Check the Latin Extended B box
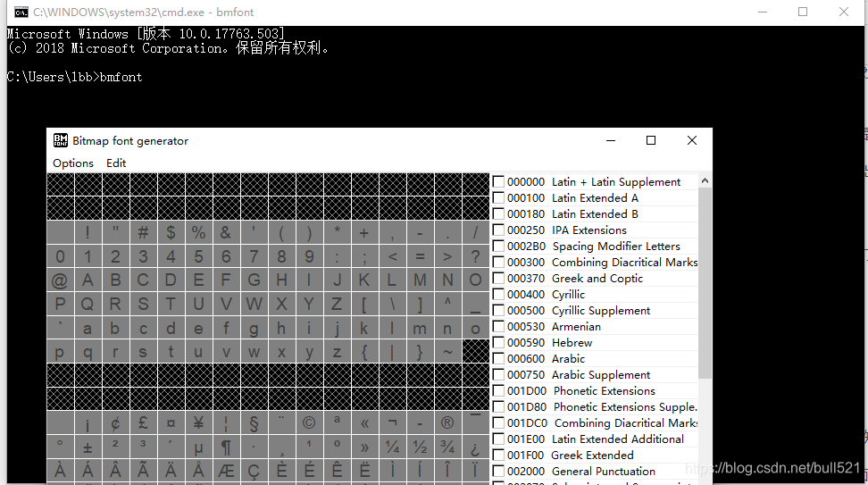Viewport: 868px width, 485px height. tap(498, 213)
